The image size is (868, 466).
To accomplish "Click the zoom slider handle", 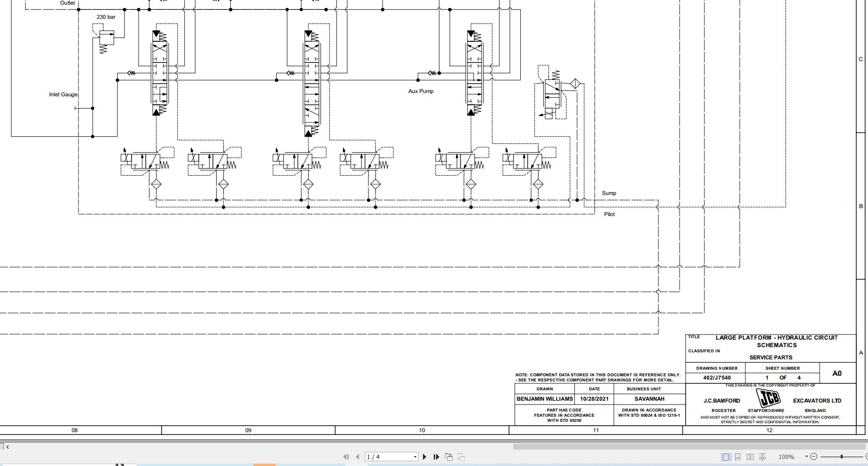I will click(842, 456).
